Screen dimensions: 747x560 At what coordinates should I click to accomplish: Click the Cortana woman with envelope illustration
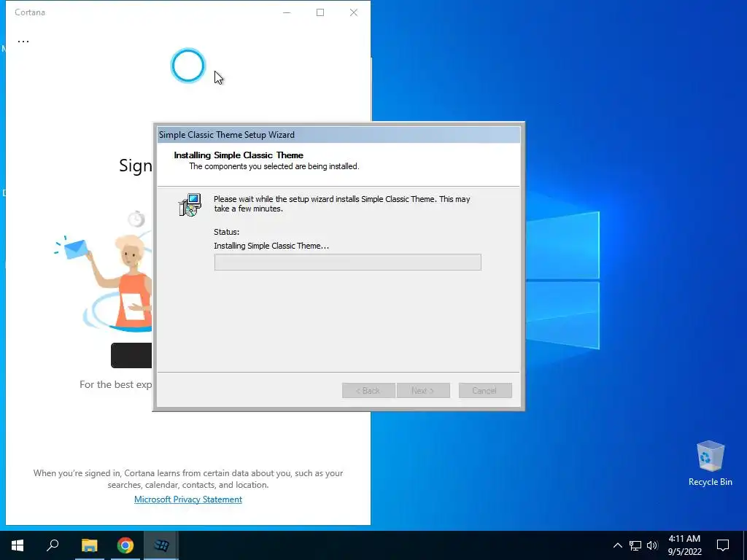(x=104, y=271)
